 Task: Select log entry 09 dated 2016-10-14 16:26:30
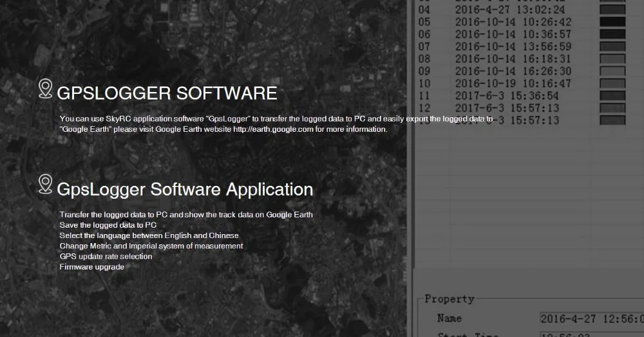pos(522,71)
